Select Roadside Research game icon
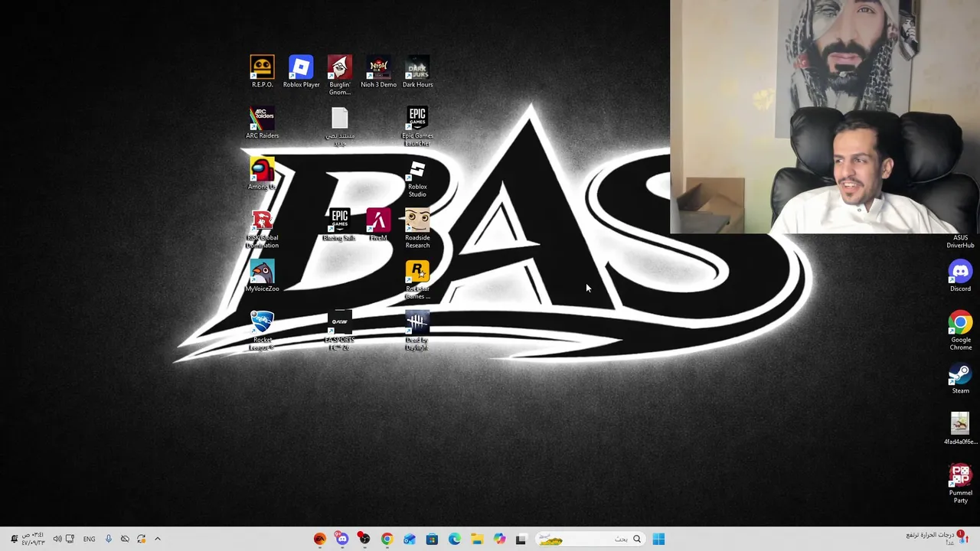The image size is (980, 551). [x=417, y=229]
